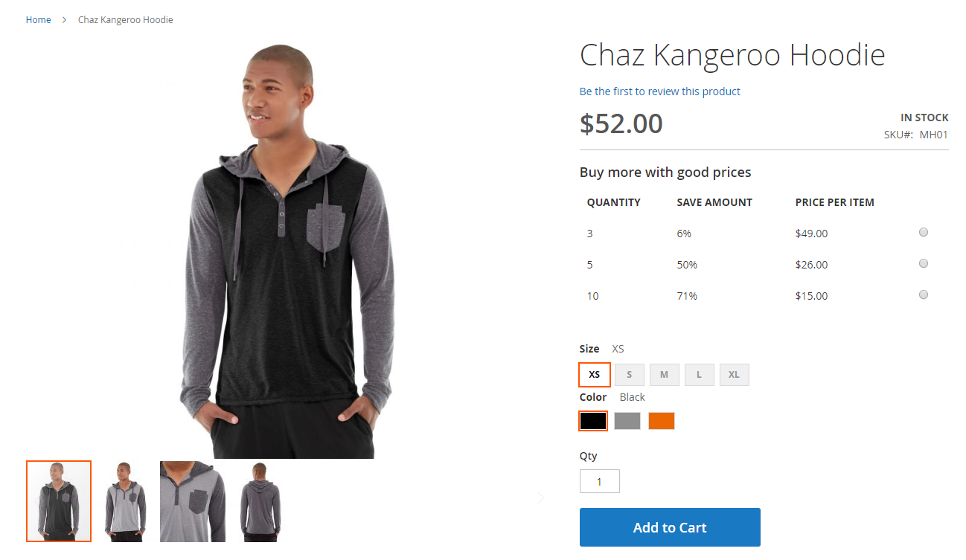
Task: Click the Add to Cart button
Action: (670, 527)
